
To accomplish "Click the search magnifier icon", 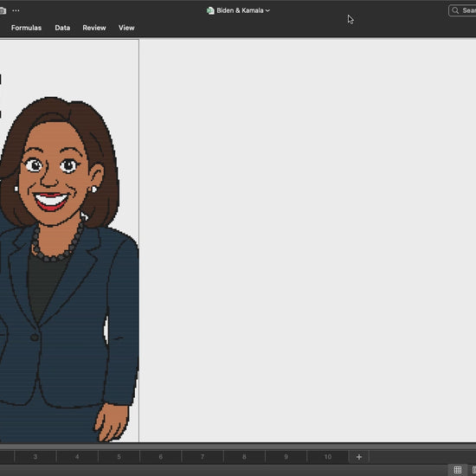I will (455, 10).
